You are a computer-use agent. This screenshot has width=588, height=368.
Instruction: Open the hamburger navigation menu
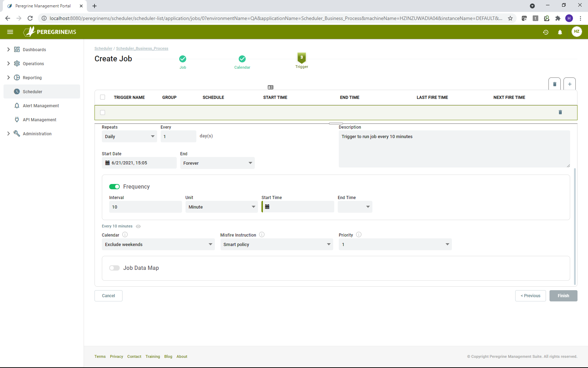(10, 32)
